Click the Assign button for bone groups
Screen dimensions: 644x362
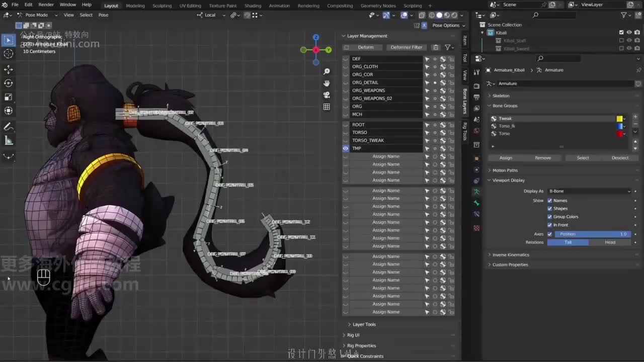click(506, 158)
